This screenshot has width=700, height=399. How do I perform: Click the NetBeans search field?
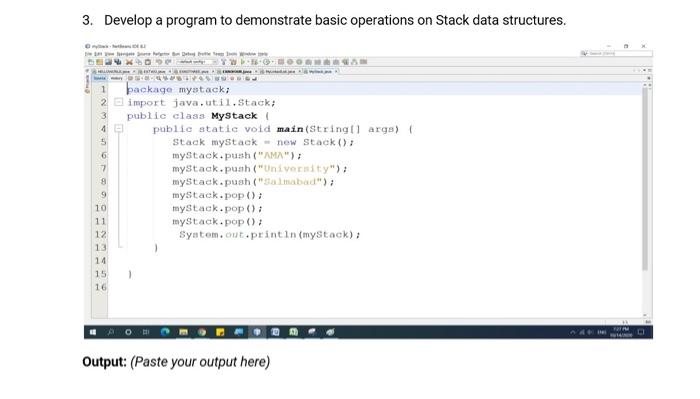[x=617, y=54]
